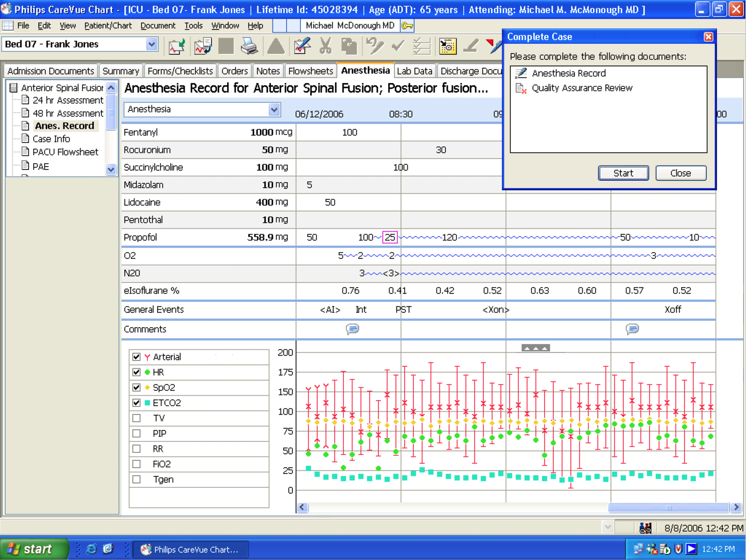The width and height of the screenshot is (746, 560).
Task: Open comment bubble near Xoff event
Action: coord(632,329)
